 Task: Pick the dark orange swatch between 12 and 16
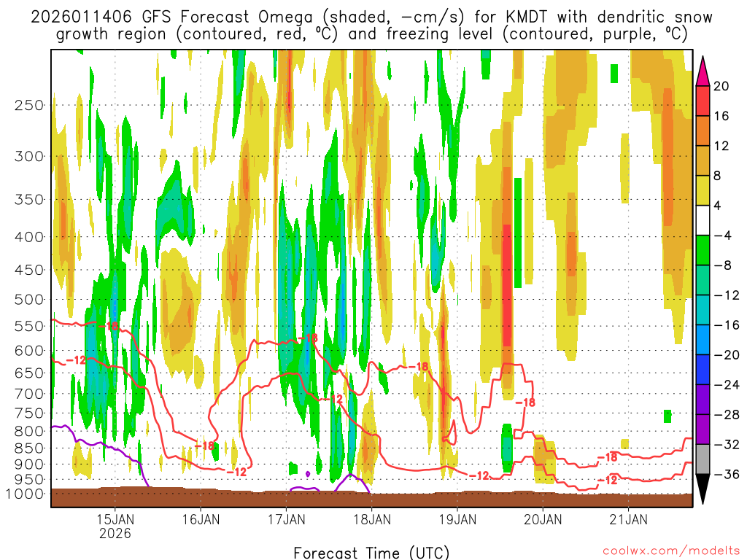[x=703, y=131]
